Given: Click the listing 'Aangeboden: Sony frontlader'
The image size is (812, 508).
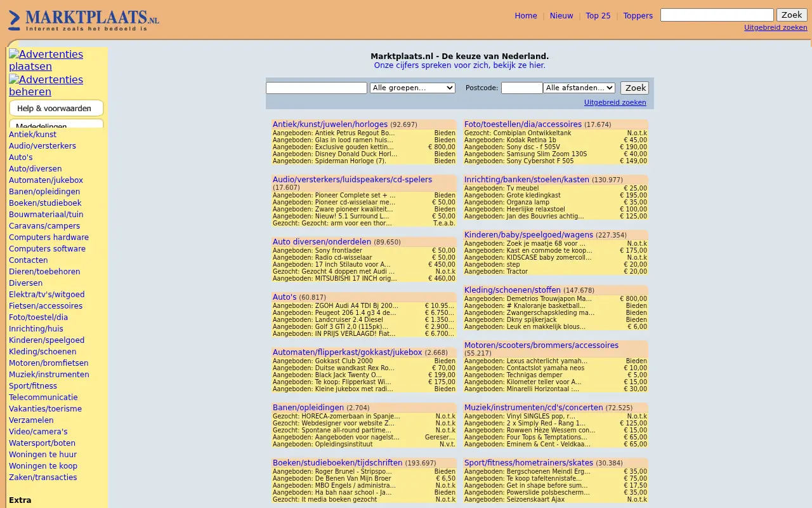Looking at the screenshot, I should tap(317, 251).
